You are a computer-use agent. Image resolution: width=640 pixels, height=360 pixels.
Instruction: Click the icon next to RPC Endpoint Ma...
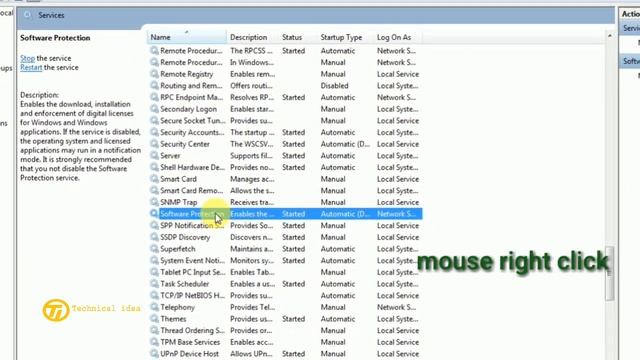[x=154, y=97]
